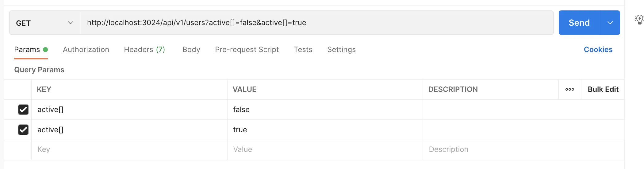644x169 pixels.
Task: Click the Bulk Edit button
Action: [603, 89]
